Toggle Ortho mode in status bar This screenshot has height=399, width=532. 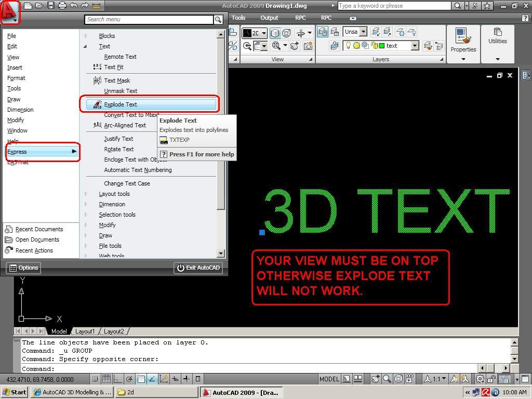[x=118, y=379]
